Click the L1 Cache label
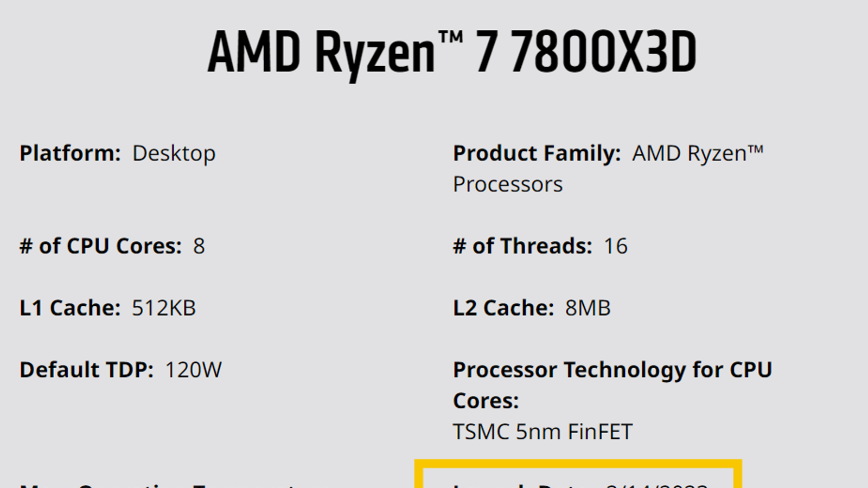The image size is (868, 488). click(x=70, y=308)
